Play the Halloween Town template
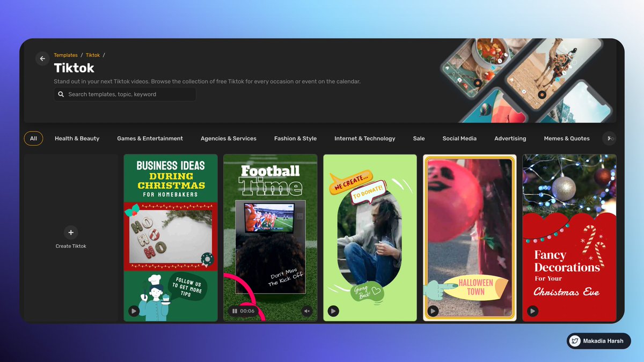644x362 pixels. (433, 311)
